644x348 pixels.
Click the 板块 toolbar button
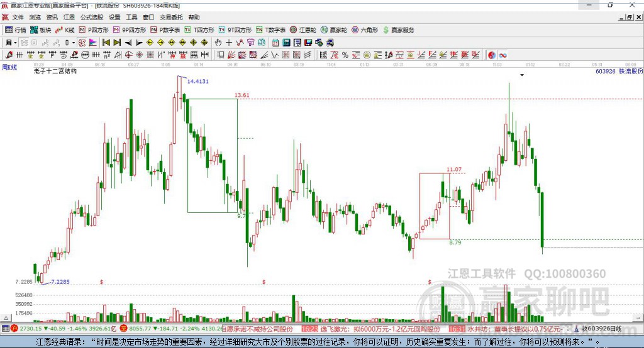(41, 30)
